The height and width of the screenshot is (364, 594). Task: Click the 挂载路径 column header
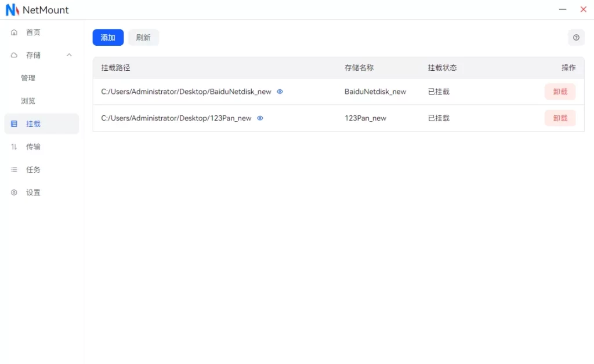click(x=116, y=68)
